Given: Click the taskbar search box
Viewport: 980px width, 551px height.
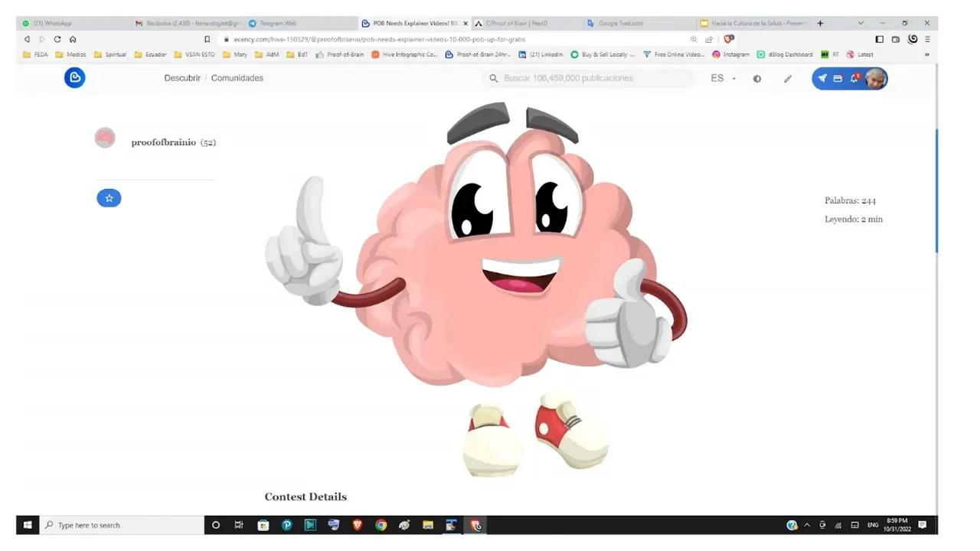Looking at the screenshot, I should click(x=122, y=525).
